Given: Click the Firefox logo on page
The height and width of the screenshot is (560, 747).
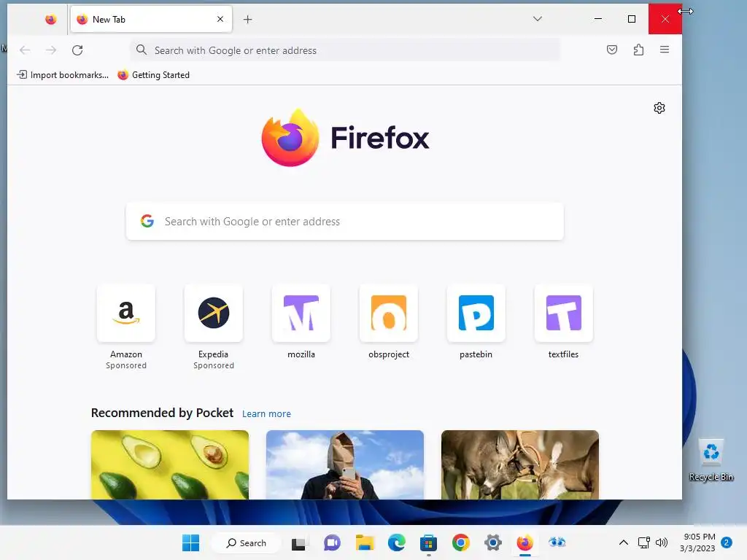Looking at the screenshot, I should click(345, 138).
